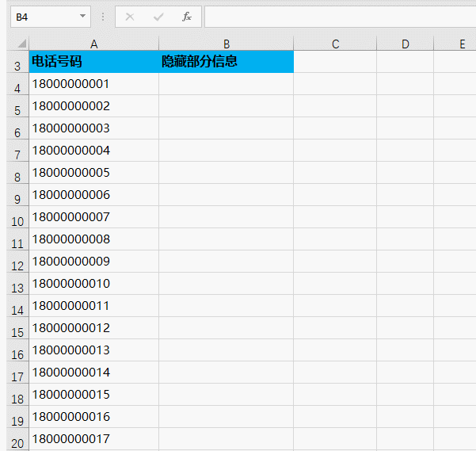Select cell containing 18000000007
Image resolution: width=476 pixels, height=451 pixels.
tap(93, 217)
